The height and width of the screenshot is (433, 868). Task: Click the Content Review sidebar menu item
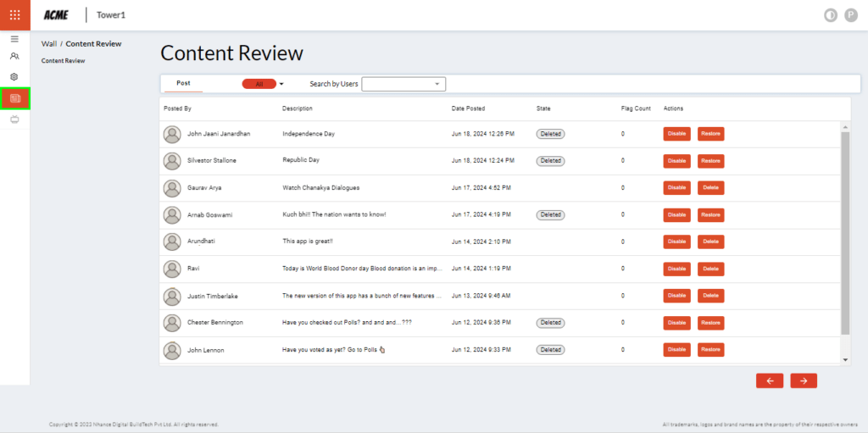click(x=63, y=61)
